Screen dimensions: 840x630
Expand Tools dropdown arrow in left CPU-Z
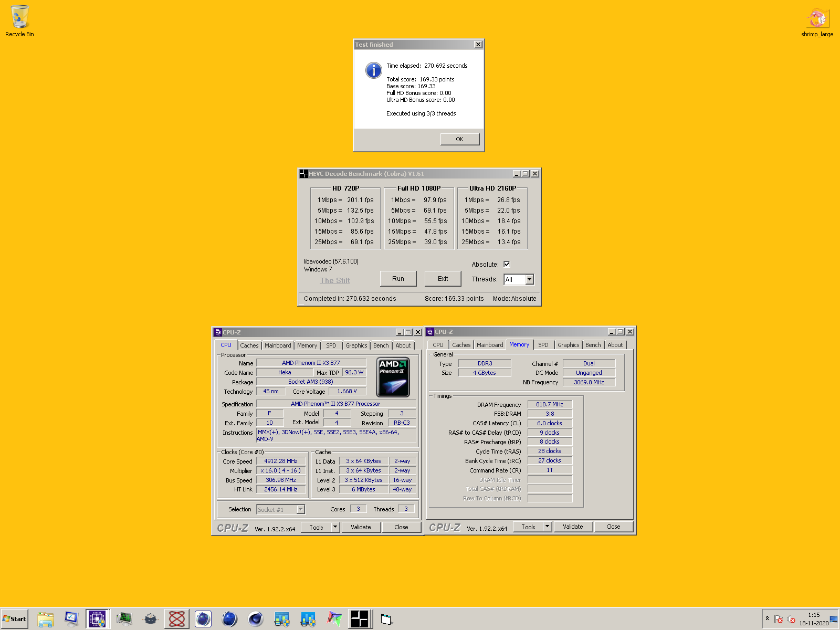(x=335, y=527)
